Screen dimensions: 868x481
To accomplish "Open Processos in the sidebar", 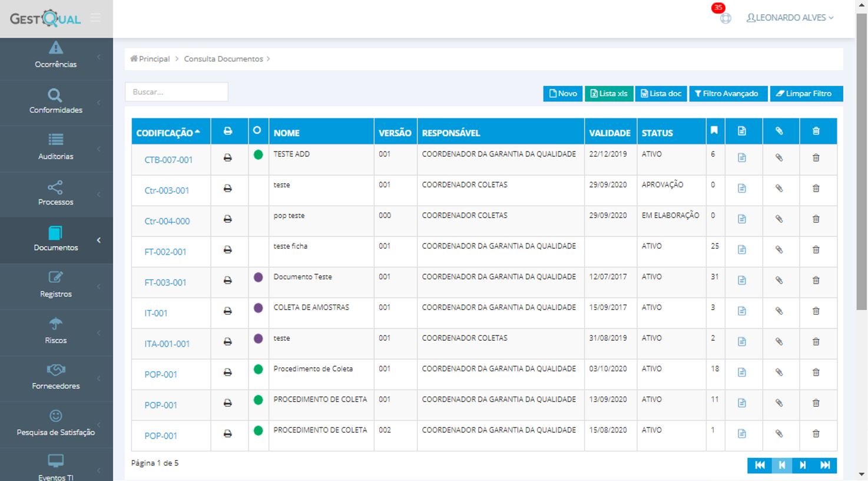I will [56, 194].
